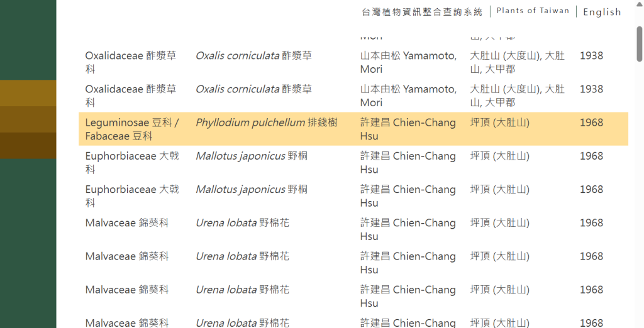Select the upper Oxalis corniculata 酢漿草 entry
The height and width of the screenshot is (328, 644).
point(253,55)
